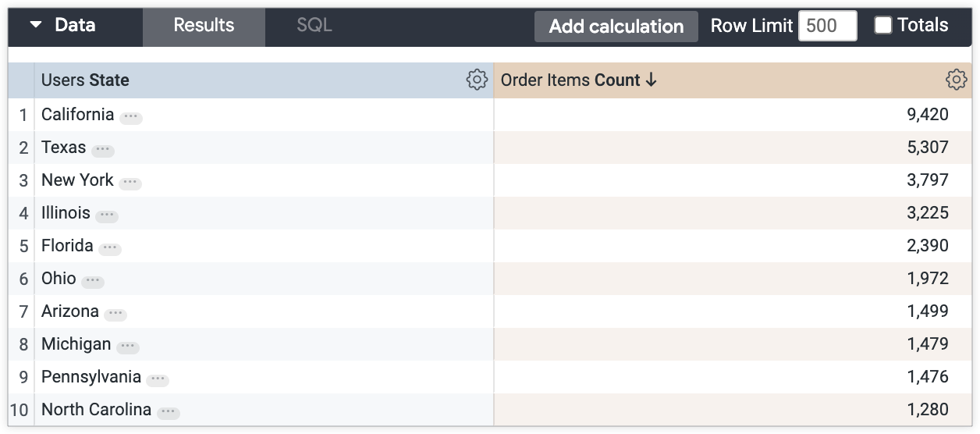Click the Row Limit input field
This screenshot has height=434, width=980.
(x=827, y=26)
